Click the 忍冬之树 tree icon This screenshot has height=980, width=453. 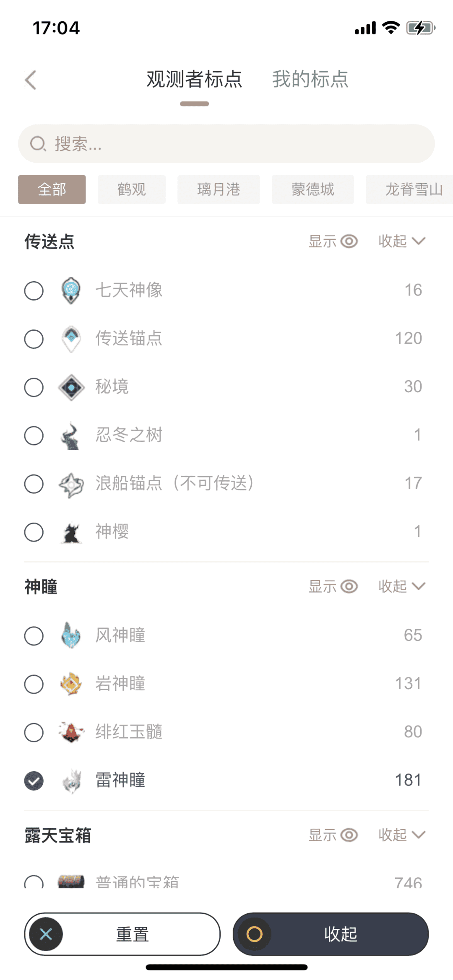(71, 436)
